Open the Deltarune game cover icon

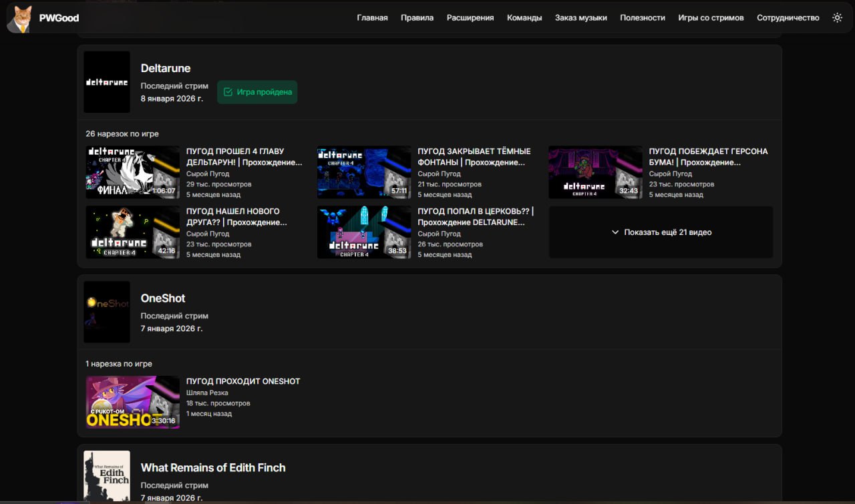(107, 82)
